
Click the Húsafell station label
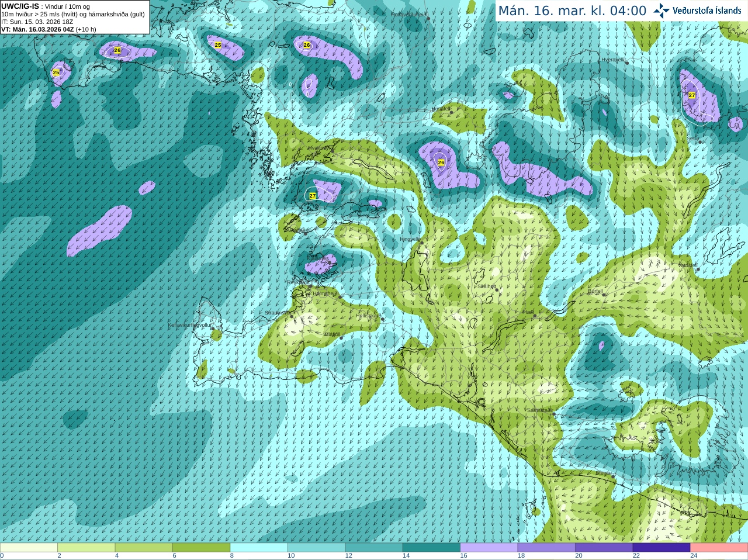point(441,109)
